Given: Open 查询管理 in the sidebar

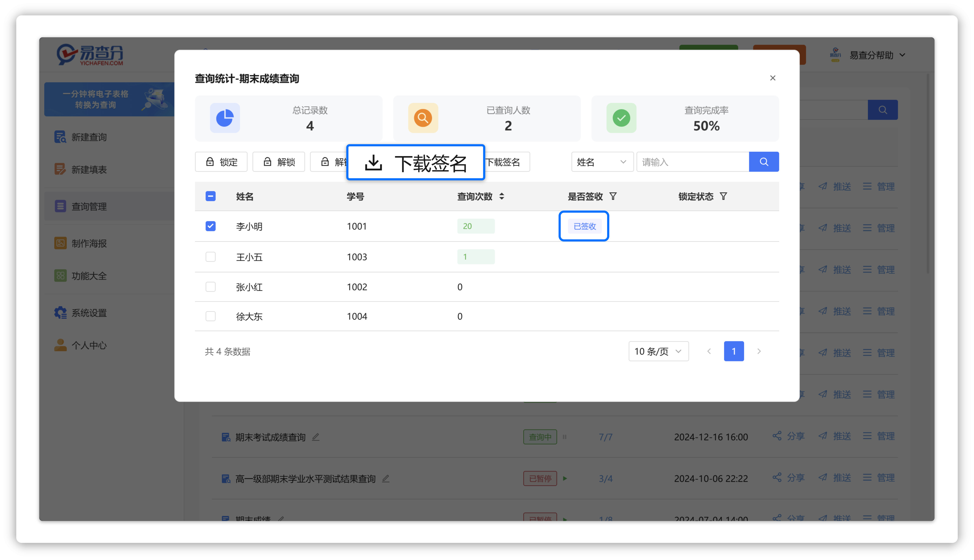Looking at the screenshot, I should [x=109, y=206].
